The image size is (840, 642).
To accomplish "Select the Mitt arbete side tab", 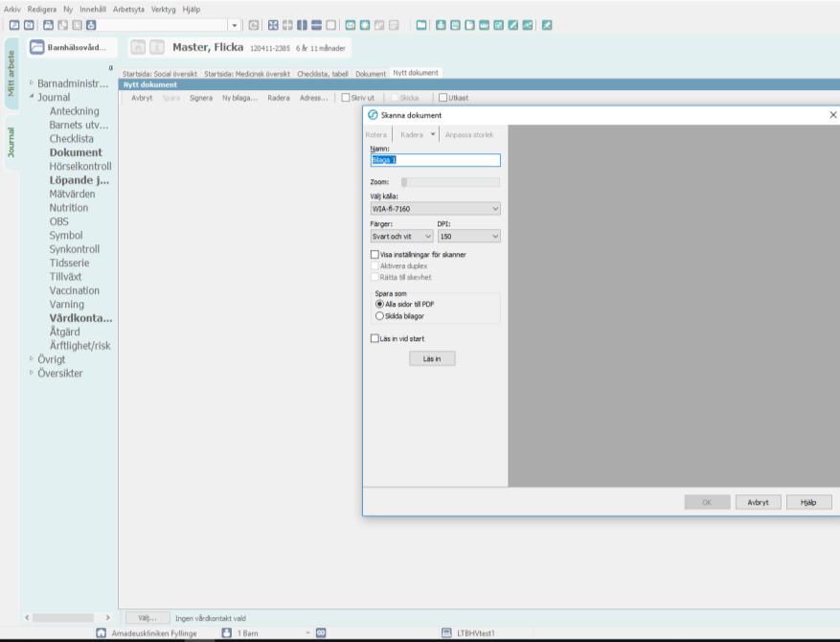I will click(11, 74).
